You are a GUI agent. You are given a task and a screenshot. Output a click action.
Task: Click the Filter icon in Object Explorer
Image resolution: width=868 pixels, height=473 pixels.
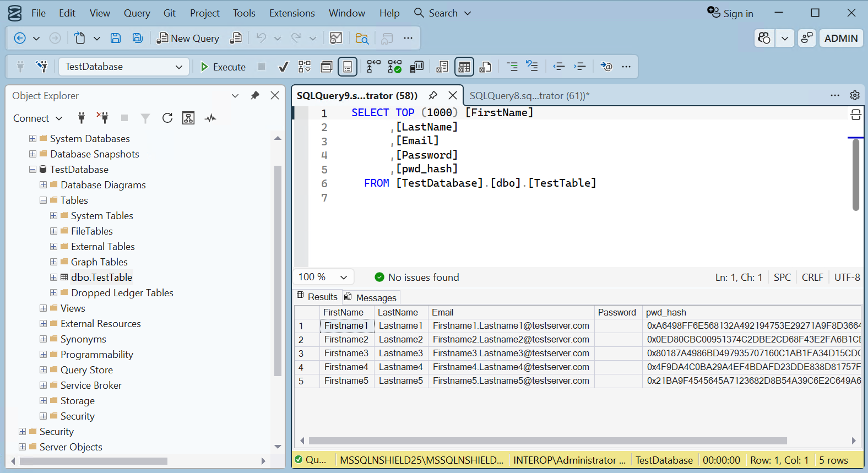tap(145, 118)
